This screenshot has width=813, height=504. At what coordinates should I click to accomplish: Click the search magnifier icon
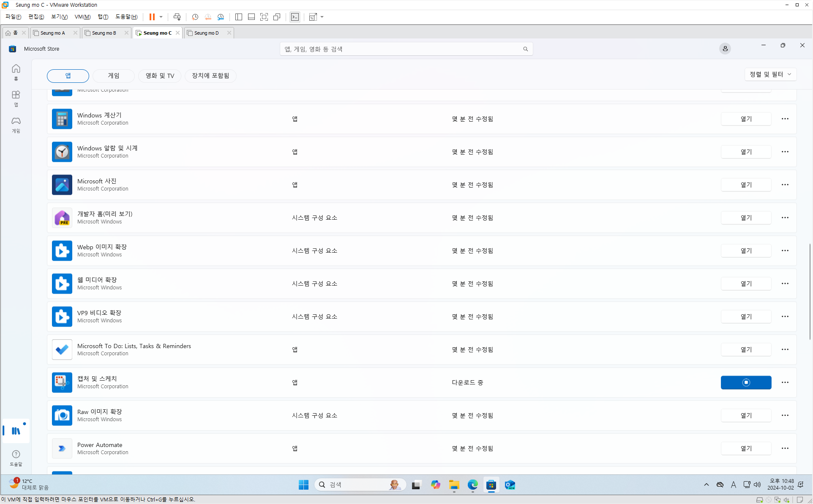525,49
